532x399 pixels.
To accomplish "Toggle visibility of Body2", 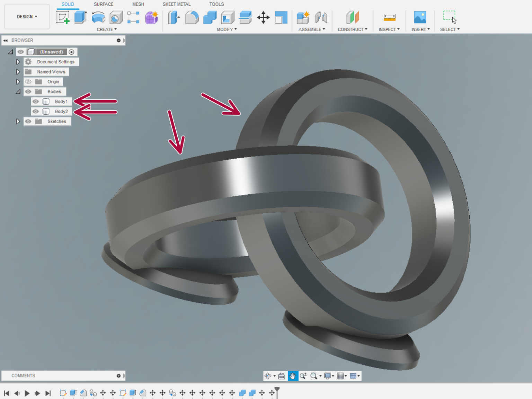I will 36,112.
